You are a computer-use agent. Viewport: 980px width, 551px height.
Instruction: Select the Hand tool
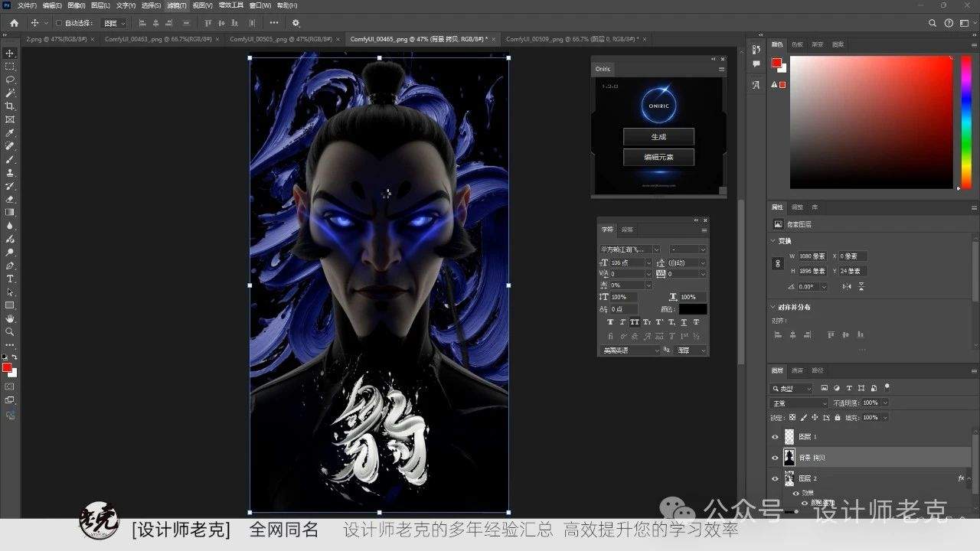tap(10, 318)
